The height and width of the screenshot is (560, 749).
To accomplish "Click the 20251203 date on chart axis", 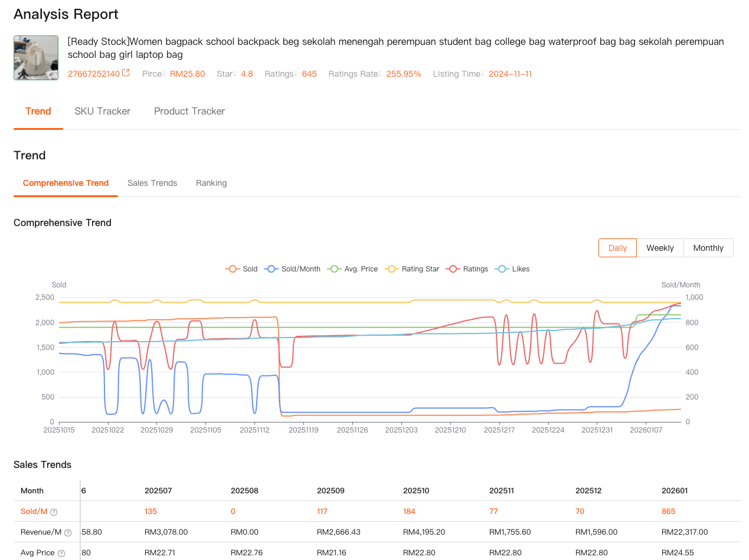I will [x=401, y=430].
